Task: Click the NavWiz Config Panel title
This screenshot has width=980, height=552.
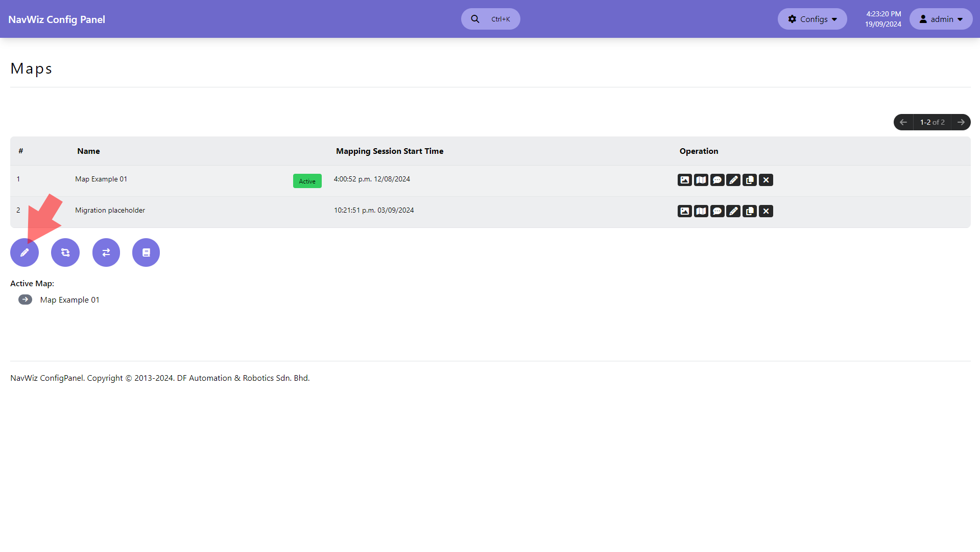Action: (x=57, y=19)
